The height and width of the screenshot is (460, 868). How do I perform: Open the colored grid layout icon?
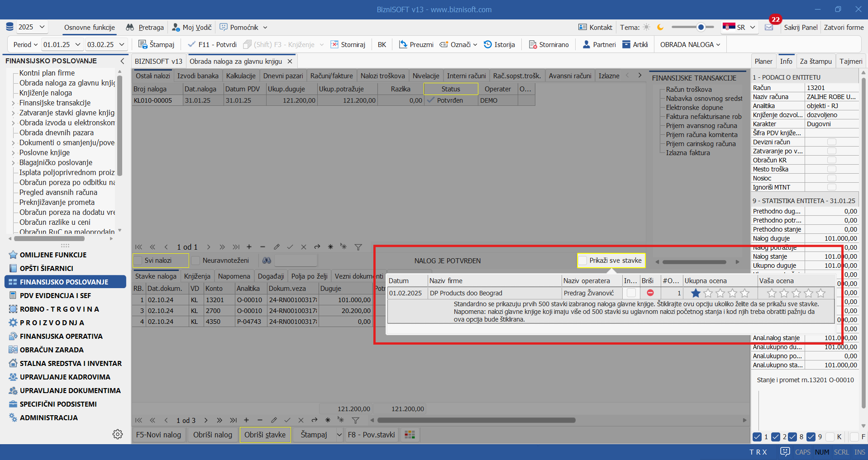click(410, 435)
